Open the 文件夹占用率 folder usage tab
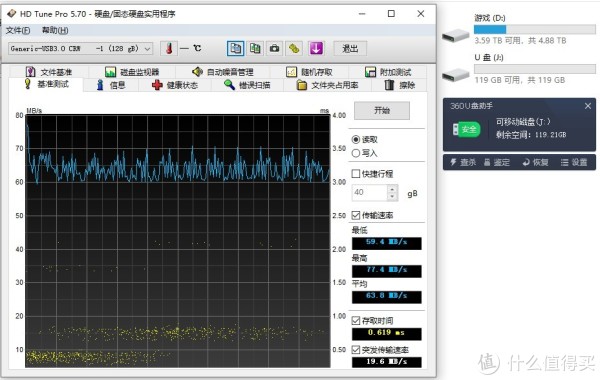This screenshot has height=380, width=600. (x=328, y=85)
